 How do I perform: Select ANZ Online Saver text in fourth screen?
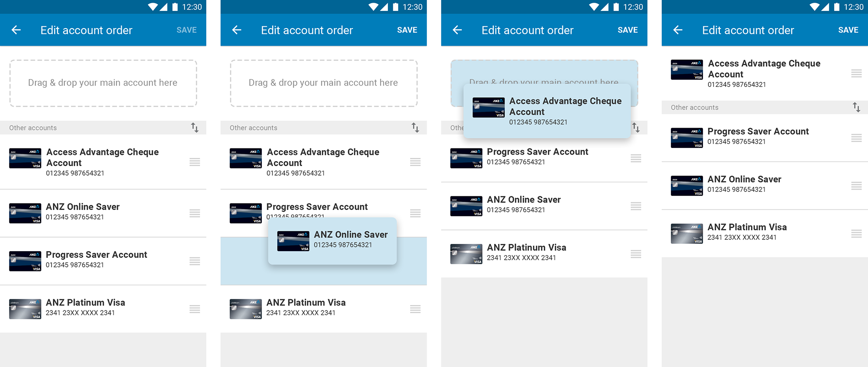click(x=745, y=180)
